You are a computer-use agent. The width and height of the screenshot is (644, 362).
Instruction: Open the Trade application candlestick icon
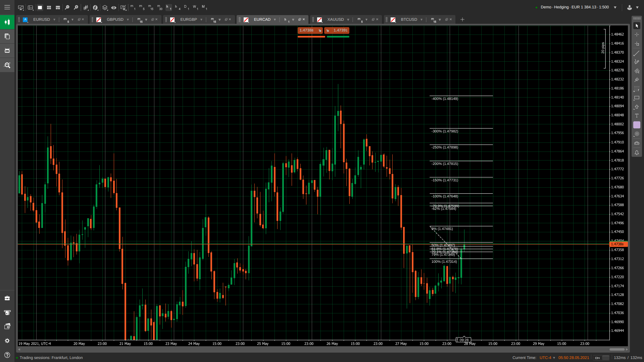7,22
